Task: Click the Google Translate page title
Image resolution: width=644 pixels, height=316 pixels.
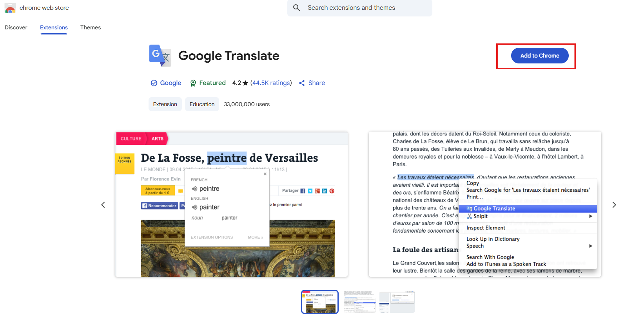Action: point(229,56)
